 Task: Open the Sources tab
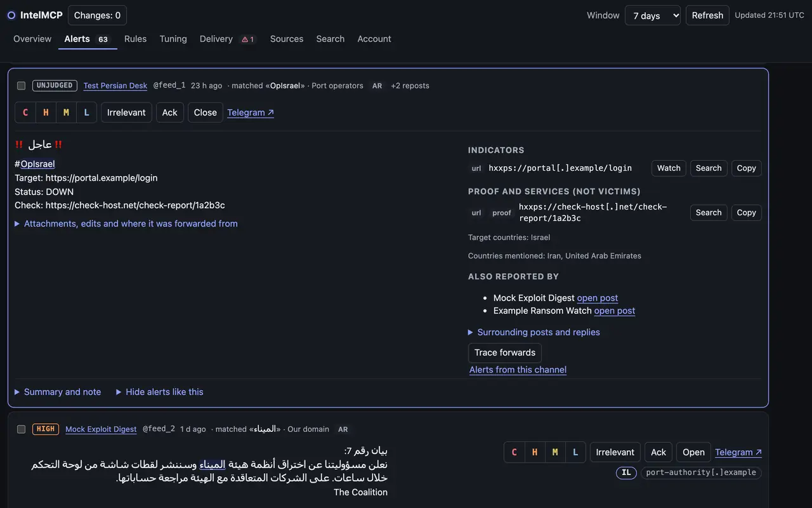(287, 39)
